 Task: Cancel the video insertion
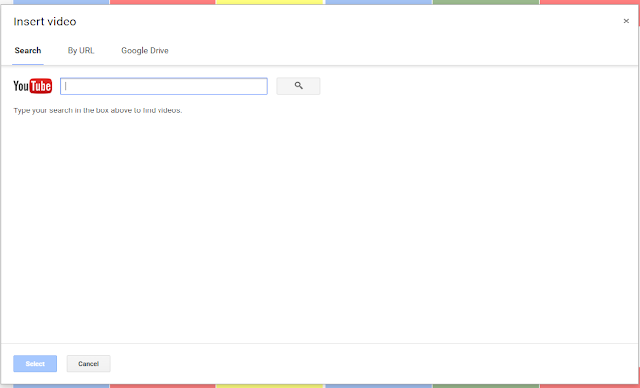(x=89, y=364)
